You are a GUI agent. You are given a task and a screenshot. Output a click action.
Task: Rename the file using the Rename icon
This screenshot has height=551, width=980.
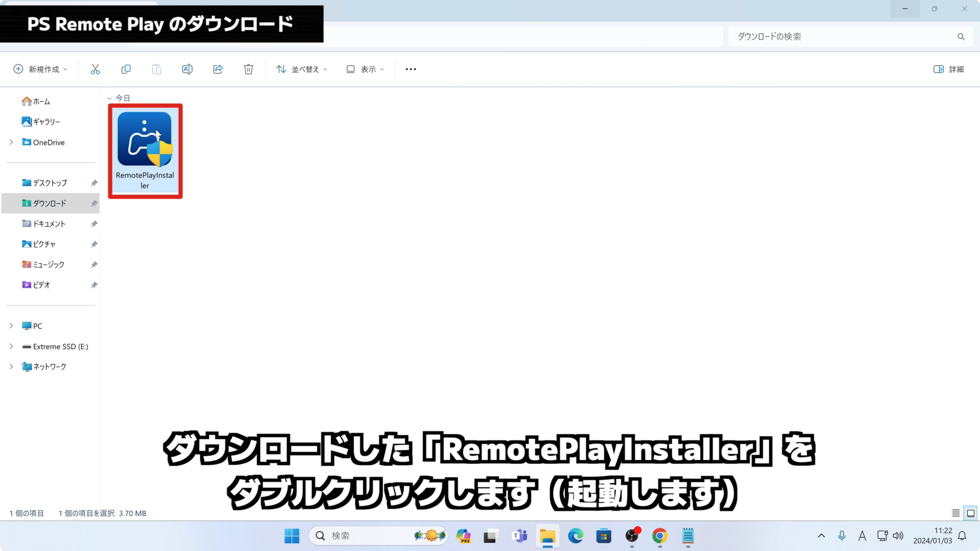(x=187, y=69)
